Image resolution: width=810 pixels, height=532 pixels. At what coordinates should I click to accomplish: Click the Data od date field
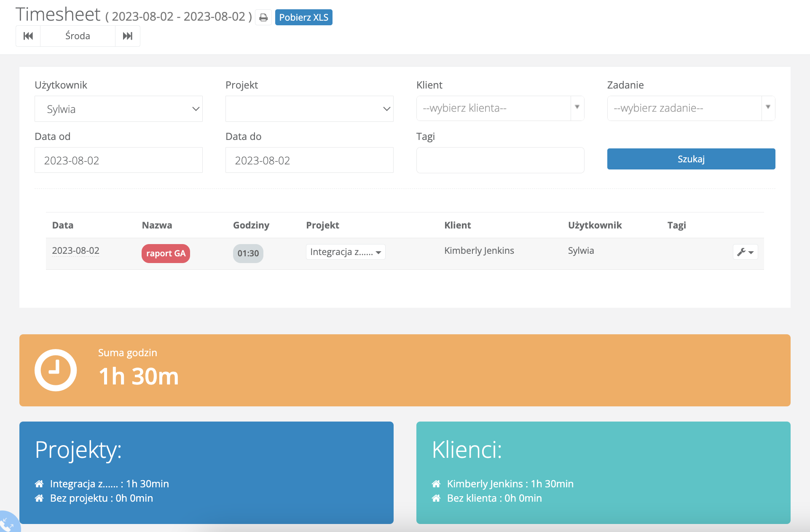click(118, 160)
